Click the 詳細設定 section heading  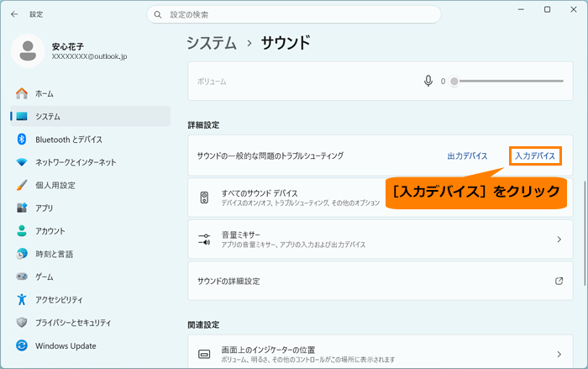(x=203, y=125)
